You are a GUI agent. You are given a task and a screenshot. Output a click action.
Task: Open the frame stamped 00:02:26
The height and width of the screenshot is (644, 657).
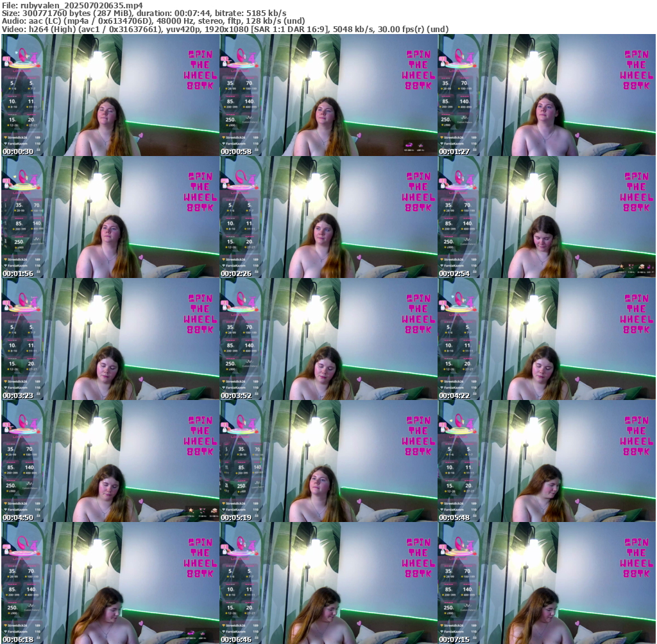[x=328, y=217]
